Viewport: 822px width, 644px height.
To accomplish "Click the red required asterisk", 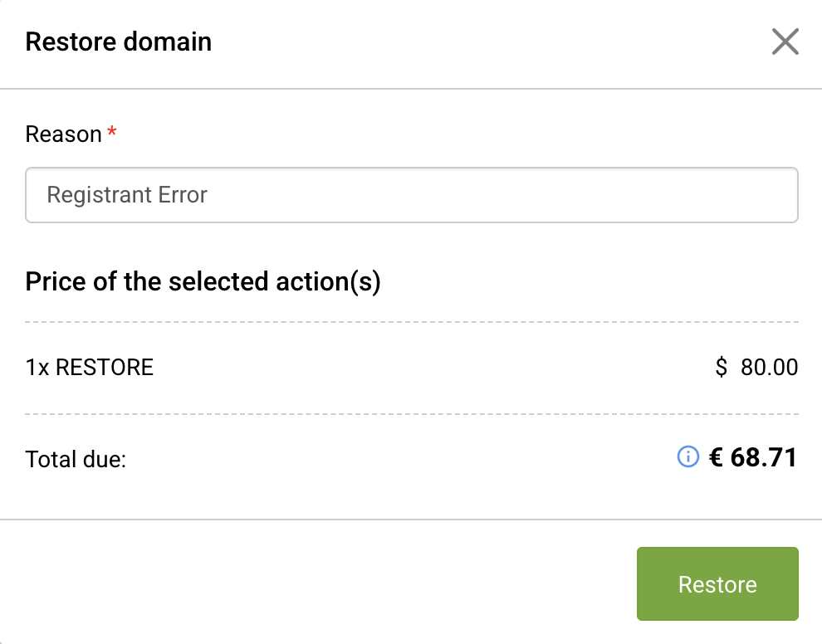I will click(x=112, y=133).
